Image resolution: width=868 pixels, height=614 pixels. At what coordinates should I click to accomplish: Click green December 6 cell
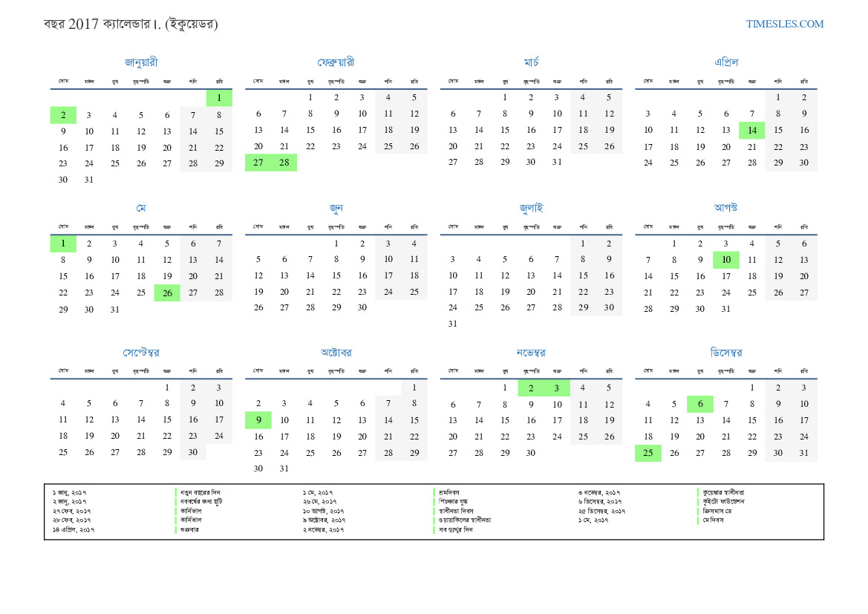point(699,404)
